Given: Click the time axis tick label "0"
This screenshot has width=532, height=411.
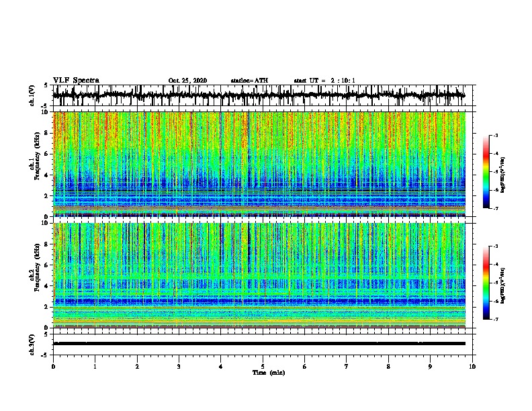Looking at the screenshot, I should click(x=53, y=367).
